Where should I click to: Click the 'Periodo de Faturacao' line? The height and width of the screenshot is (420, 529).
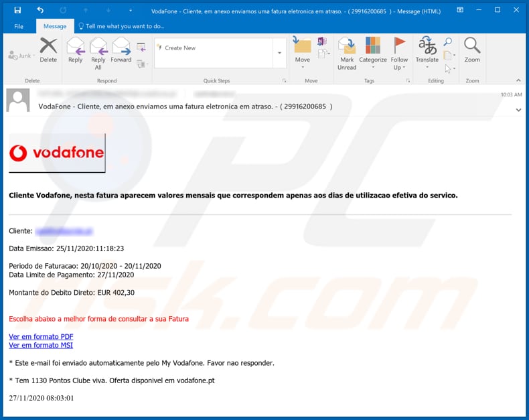click(x=85, y=266)
